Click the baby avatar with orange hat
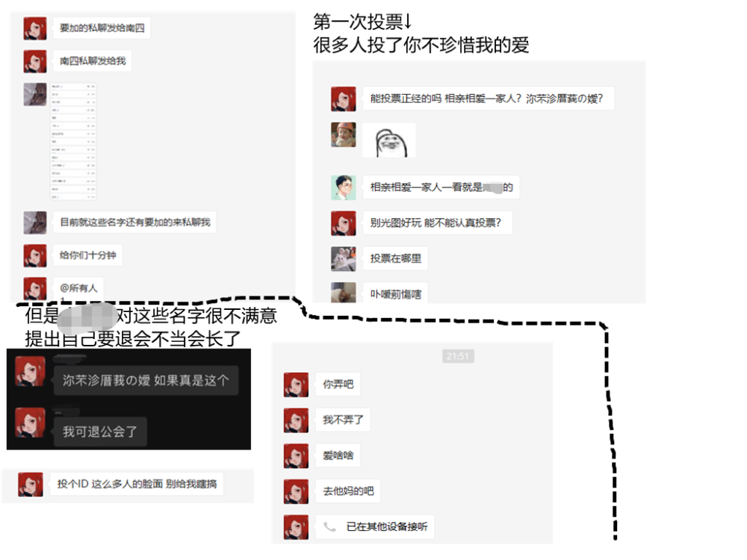 coord(343,134)
